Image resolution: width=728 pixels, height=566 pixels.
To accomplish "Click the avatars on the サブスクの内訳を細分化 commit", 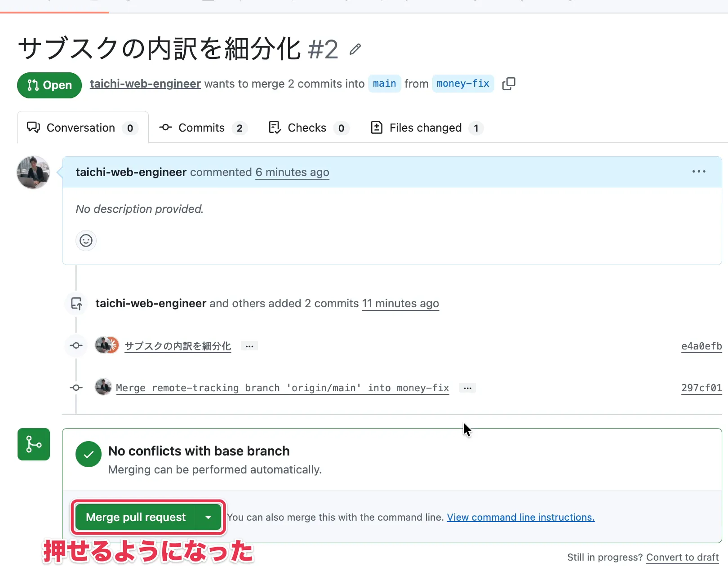I will (107, 345).
